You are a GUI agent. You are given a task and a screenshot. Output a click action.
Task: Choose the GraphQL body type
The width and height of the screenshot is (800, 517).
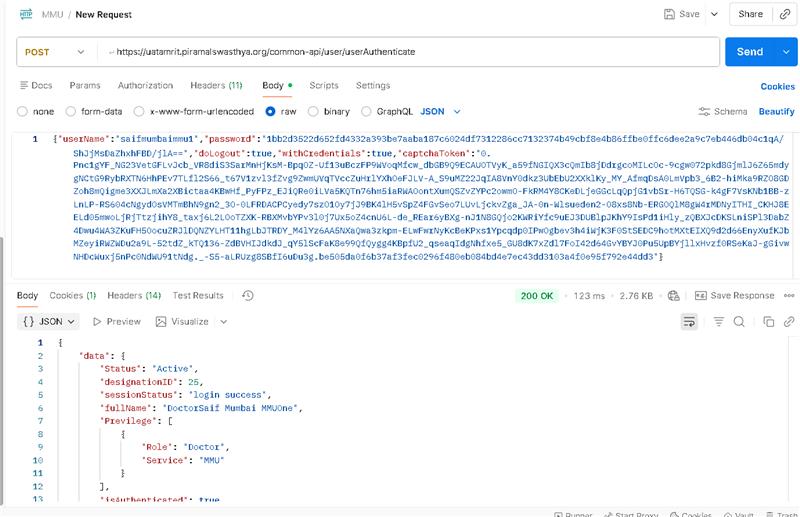(x=386, y=112)
